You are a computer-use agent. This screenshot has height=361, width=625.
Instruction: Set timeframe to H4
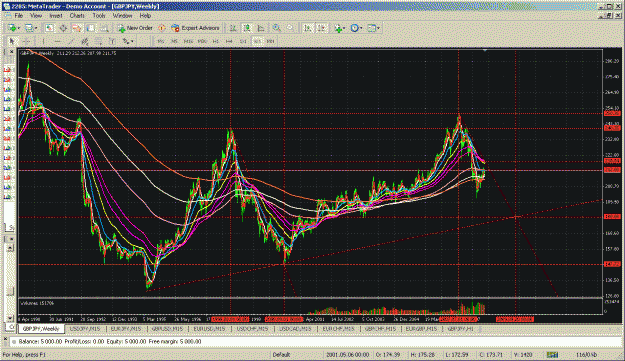click(229, 41)
